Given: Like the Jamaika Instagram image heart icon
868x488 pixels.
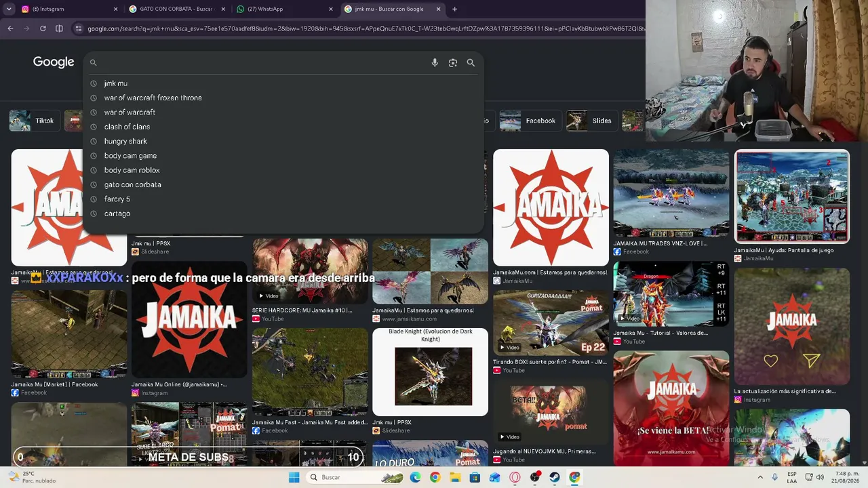Looking at the screenshot, I should point(771,361).
